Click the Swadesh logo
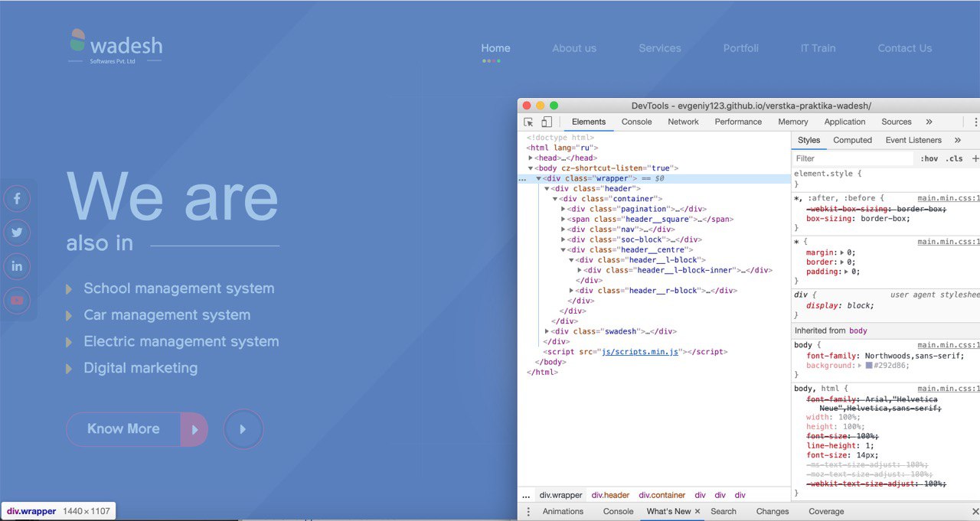 click(115, 47)
